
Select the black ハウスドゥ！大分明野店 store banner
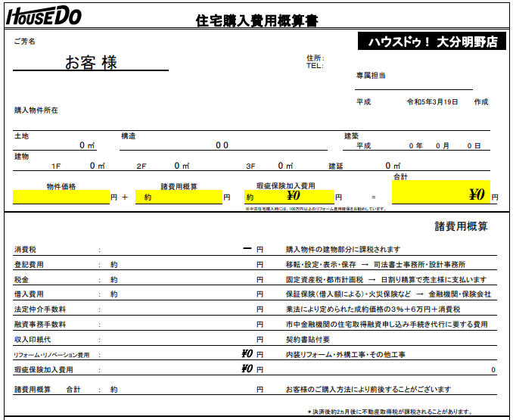(x=431, y=42)
